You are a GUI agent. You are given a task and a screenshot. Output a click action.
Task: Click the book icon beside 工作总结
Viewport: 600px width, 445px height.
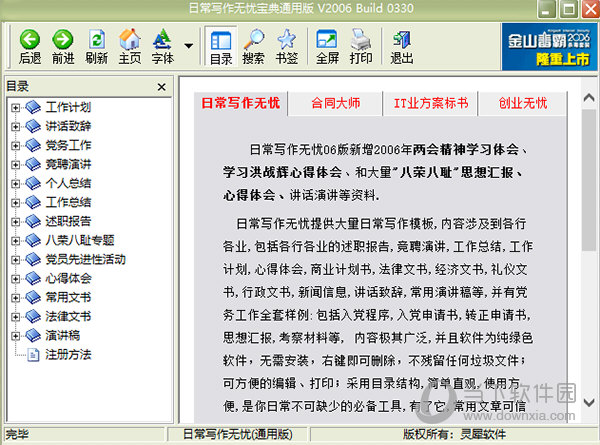pos(33,202)
